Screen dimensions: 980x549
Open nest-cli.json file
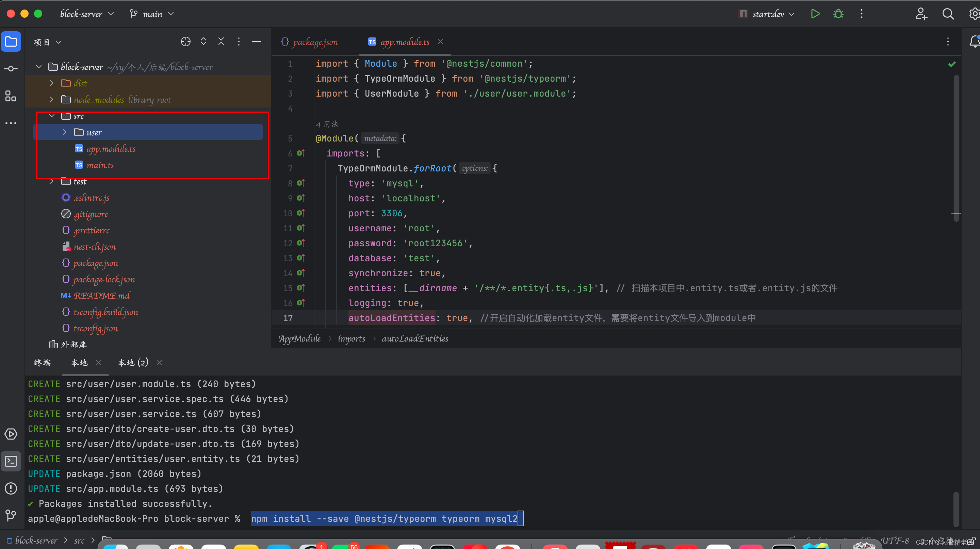click(x=94, y=247)
